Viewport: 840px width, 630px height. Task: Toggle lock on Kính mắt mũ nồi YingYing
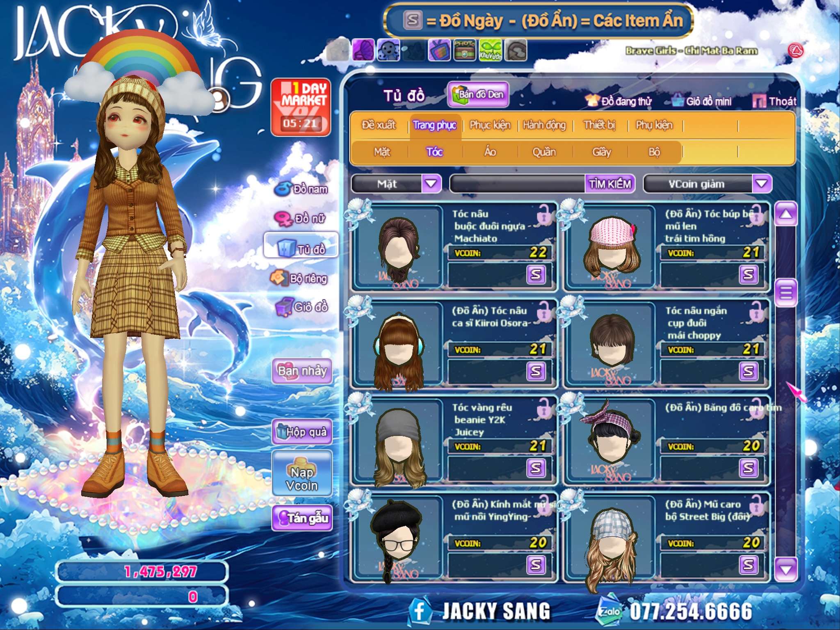544,505
